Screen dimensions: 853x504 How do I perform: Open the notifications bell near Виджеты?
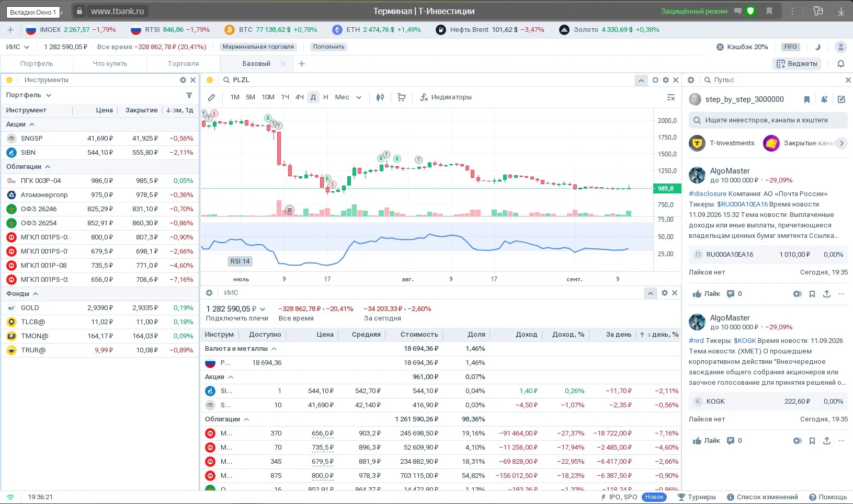841,64
